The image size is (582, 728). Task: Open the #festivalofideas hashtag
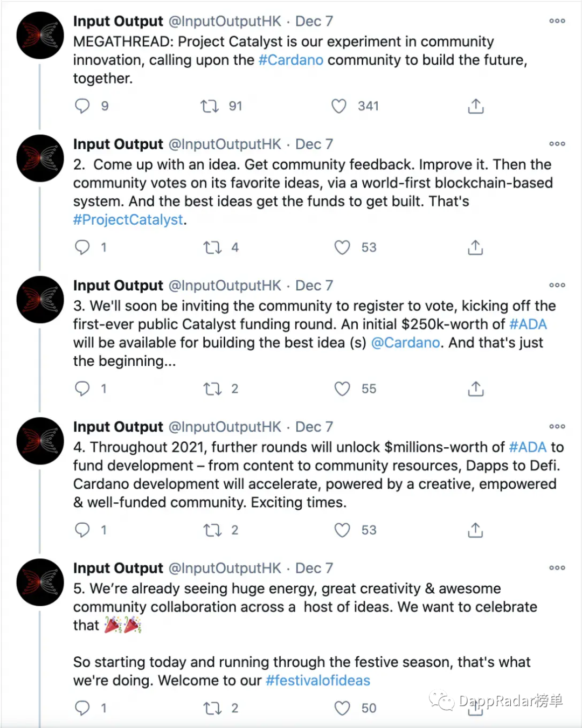(x=318, y=681)
